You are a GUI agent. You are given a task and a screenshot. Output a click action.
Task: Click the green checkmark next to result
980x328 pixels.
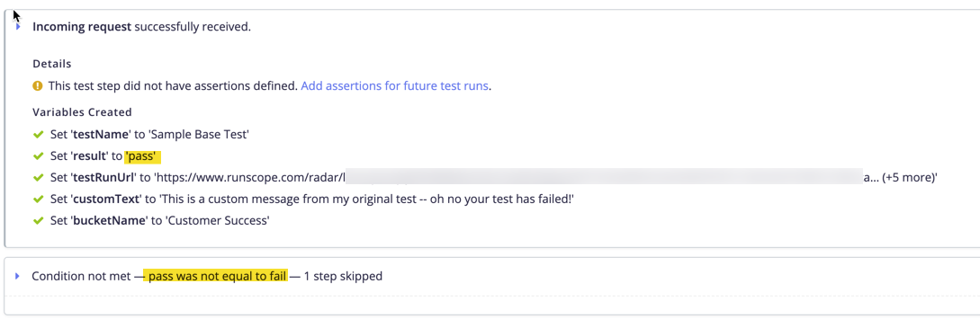[38, 155]
